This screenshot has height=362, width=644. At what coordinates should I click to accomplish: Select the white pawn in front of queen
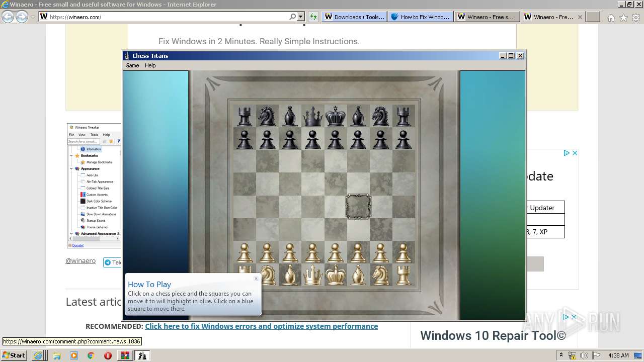point(312,252)
